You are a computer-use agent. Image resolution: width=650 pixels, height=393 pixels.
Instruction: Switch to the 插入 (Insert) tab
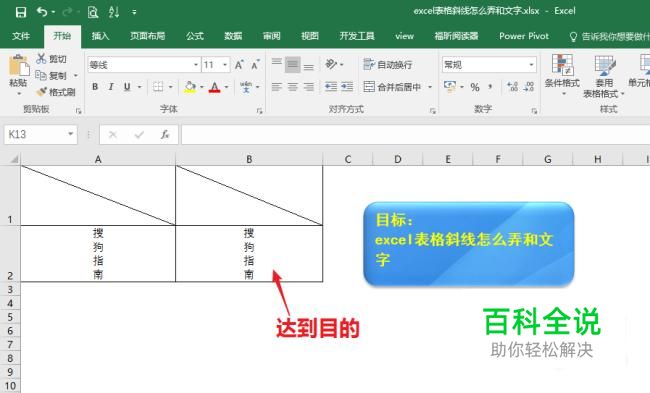point(100,36)
